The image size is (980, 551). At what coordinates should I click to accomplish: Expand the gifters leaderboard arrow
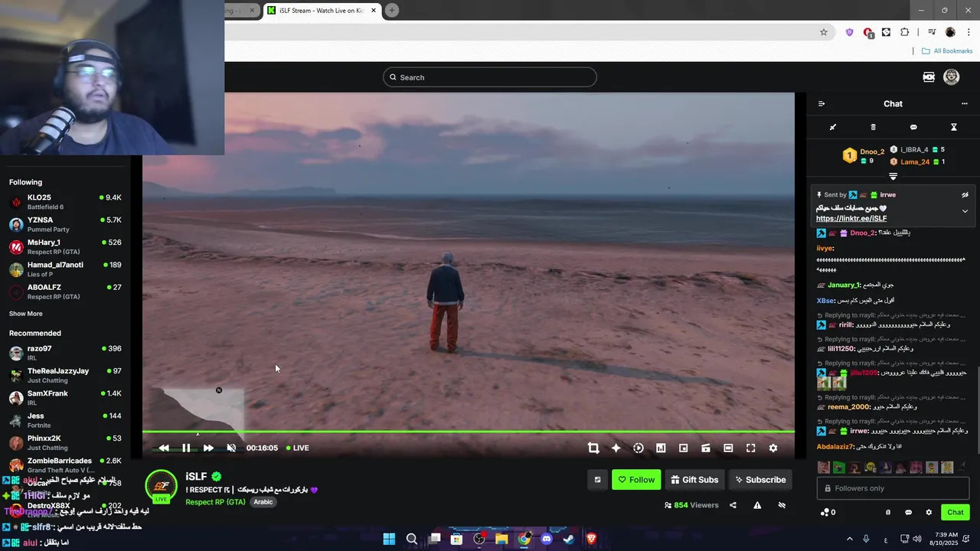pos(893,177)
